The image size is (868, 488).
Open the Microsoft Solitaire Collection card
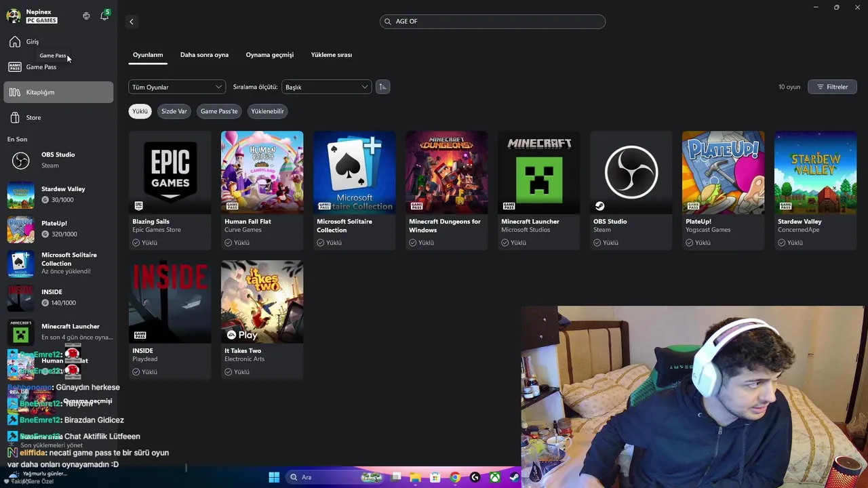click(354, 190)
